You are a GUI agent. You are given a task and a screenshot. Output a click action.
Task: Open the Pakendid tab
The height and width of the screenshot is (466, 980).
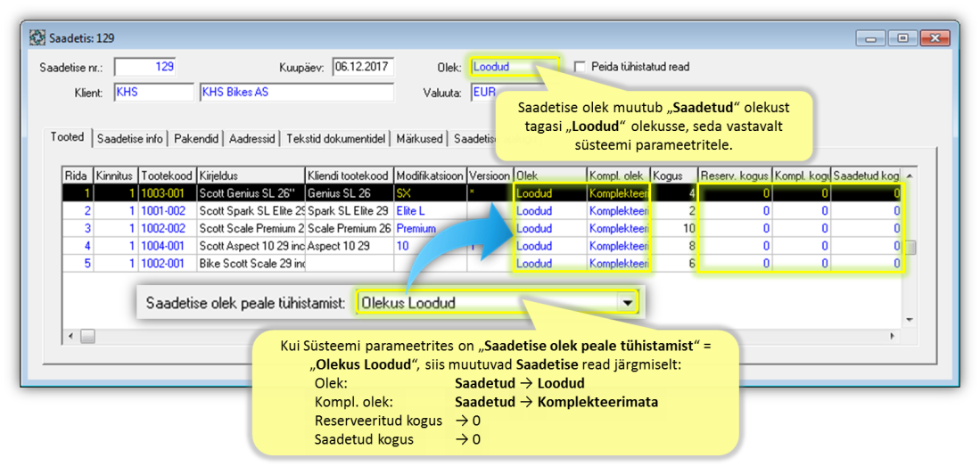(x=196, y=138)
